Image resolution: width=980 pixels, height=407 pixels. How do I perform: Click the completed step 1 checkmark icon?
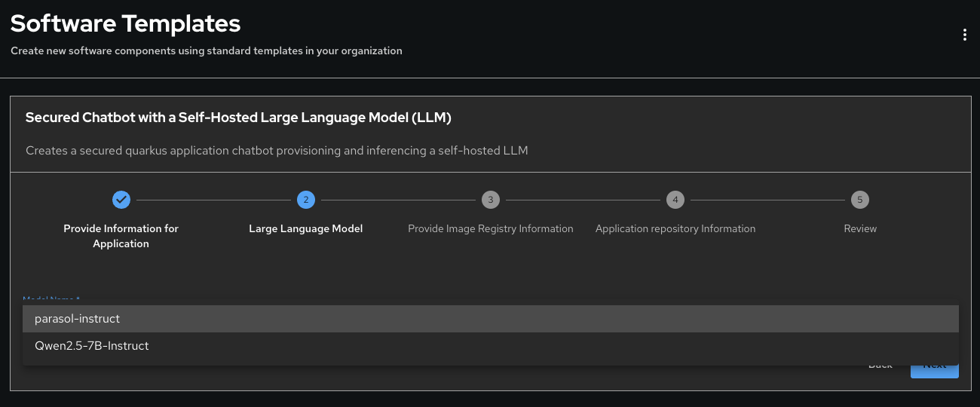coord(121,200)
